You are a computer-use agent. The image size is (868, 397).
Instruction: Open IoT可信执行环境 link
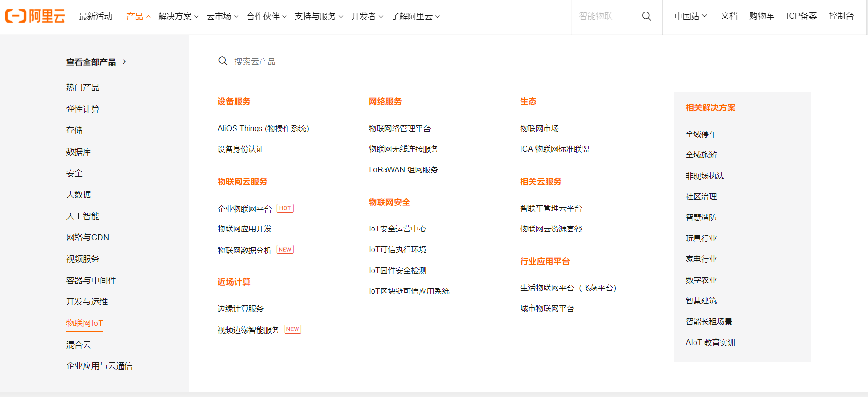397,250
